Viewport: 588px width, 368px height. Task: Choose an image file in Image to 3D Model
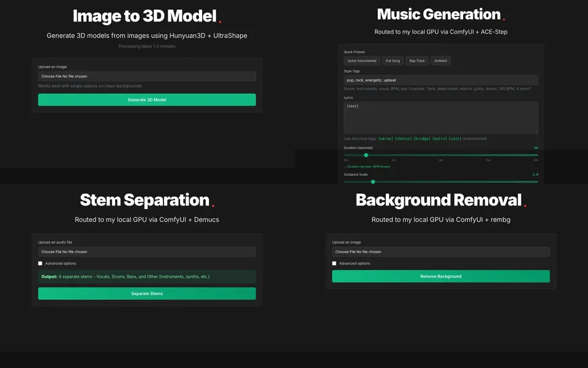pyautogui.click(x=146, y=76)
